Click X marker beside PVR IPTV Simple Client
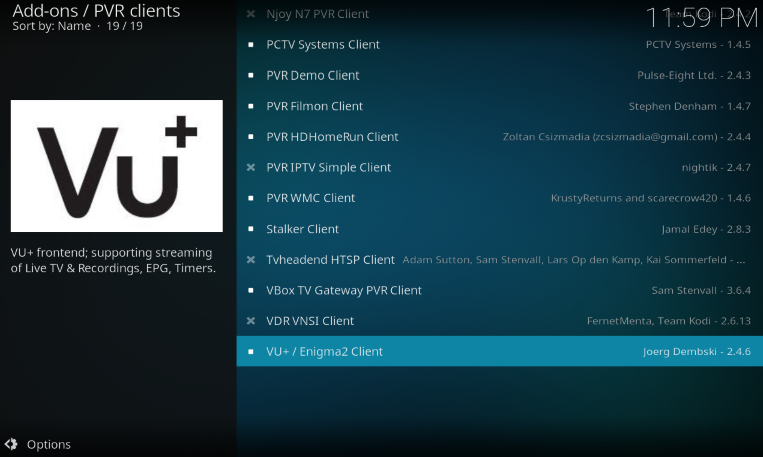The image size is (763, 457). point(251,167)
